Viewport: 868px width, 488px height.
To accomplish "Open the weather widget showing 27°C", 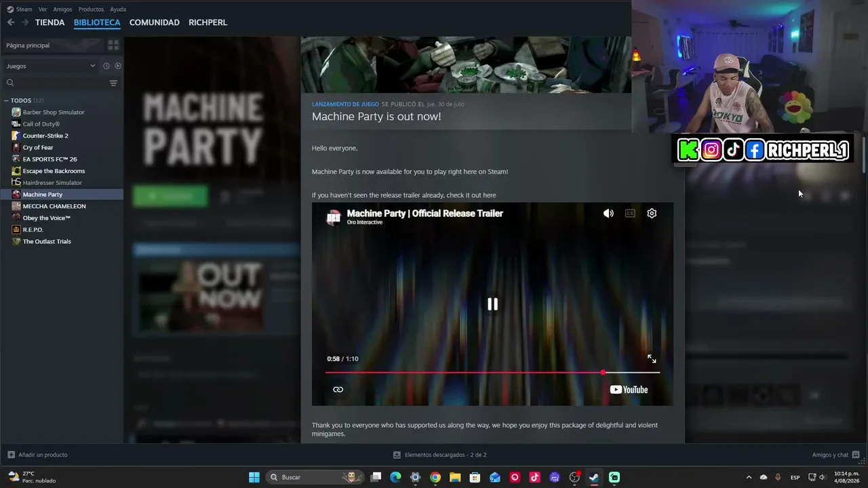I will (32, 477).
